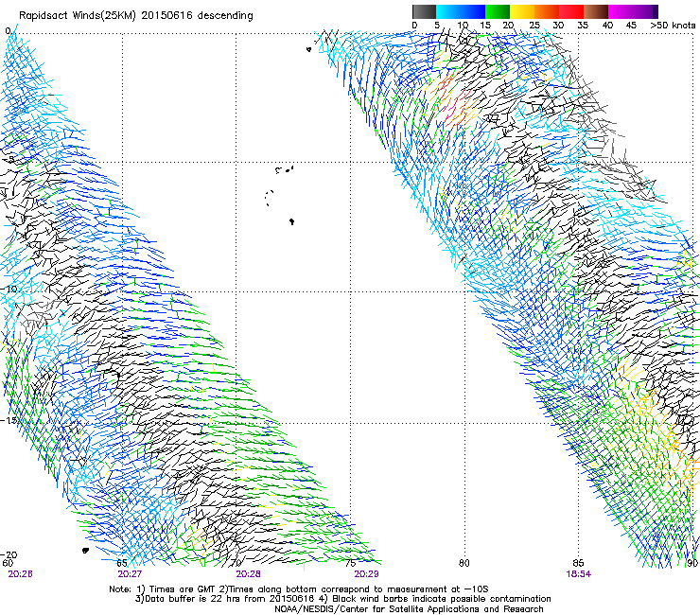Click the green 15–20 knots legend segment

[498, 11]
